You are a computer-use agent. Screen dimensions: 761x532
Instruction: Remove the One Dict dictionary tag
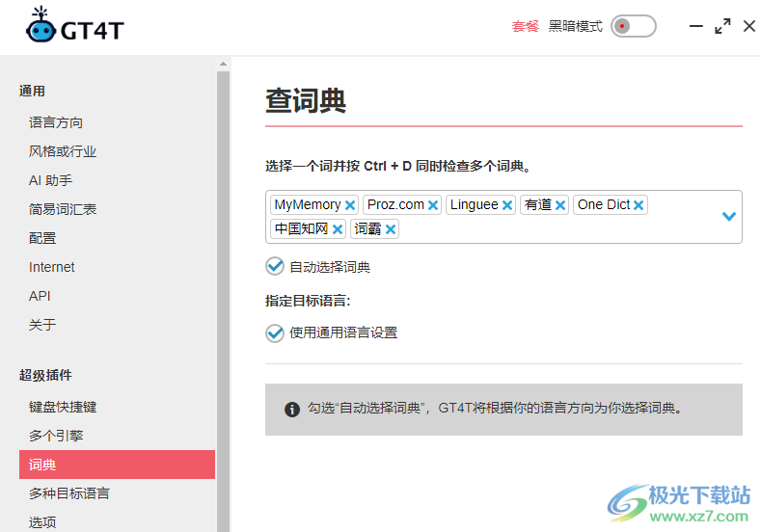[639, 205]
